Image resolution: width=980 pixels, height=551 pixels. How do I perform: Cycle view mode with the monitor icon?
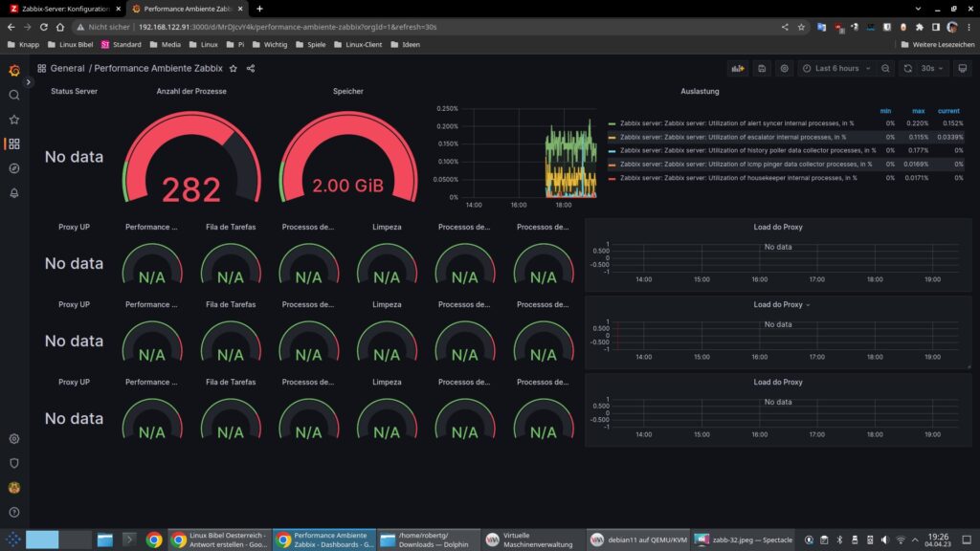(963, 68)
